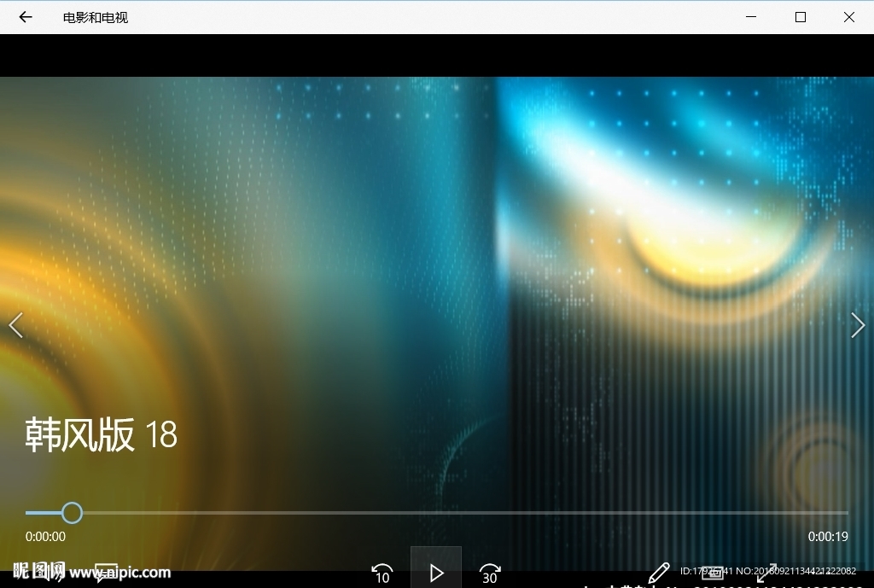The image size is (874, 588).
Task: Go back using the top-left arrow
Action: point(26,17)
